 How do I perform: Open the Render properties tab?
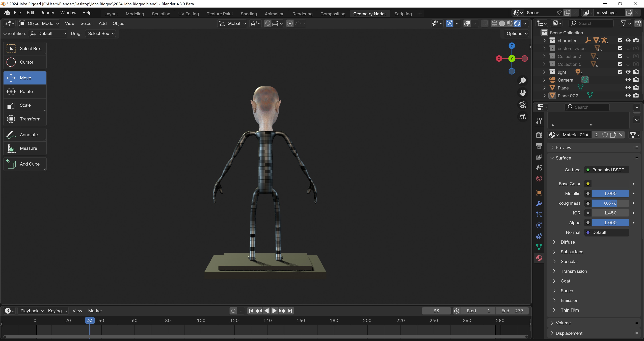pyautogui.click(x=539, y=135)
